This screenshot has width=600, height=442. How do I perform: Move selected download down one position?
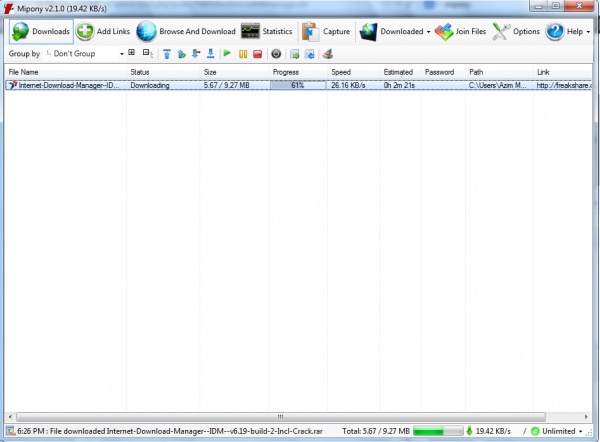196,54
